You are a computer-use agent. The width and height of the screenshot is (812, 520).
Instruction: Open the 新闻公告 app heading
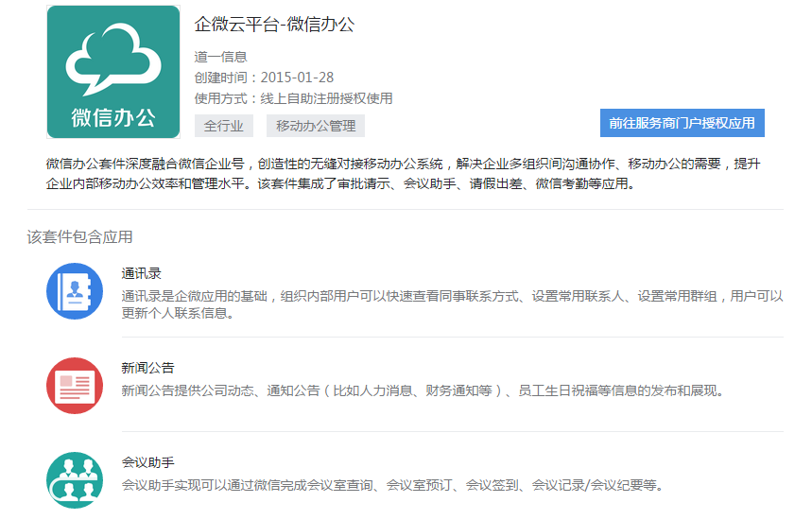(148, 368)
